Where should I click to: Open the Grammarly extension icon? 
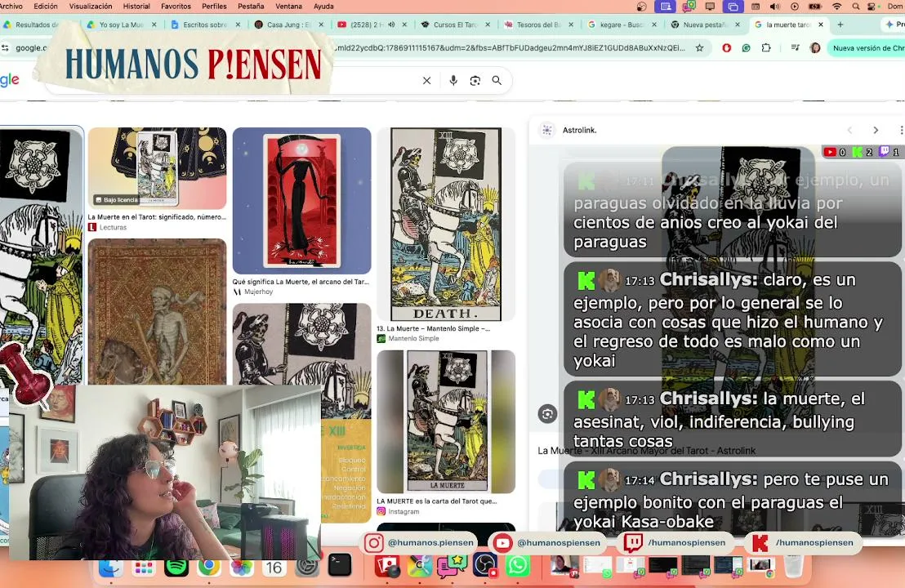coord(747,48)
